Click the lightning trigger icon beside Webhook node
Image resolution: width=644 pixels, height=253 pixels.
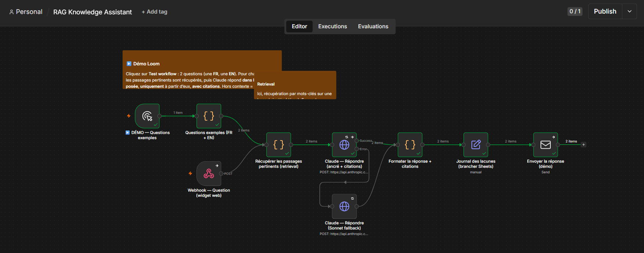point(191,174)
